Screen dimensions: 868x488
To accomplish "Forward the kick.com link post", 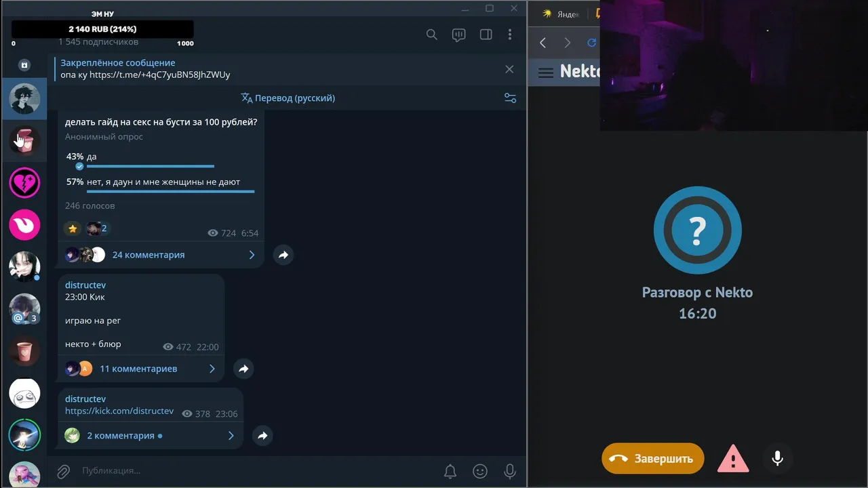I will 262,436.
